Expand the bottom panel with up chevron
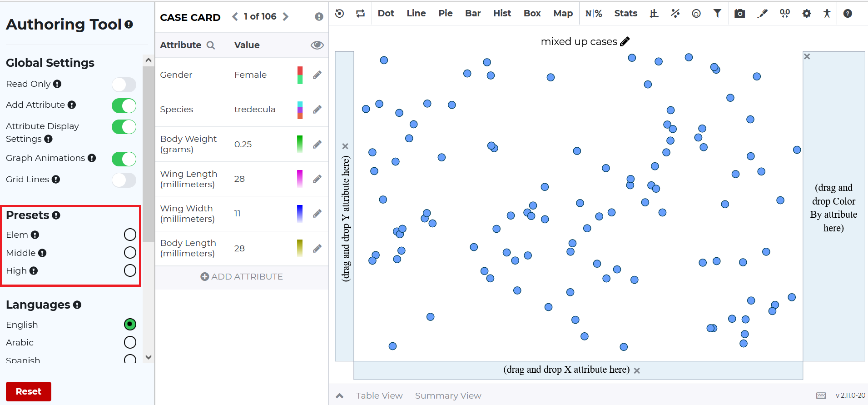Image resolution: width=868 pixels, height=405 pixels. click(x=339, y=396)
